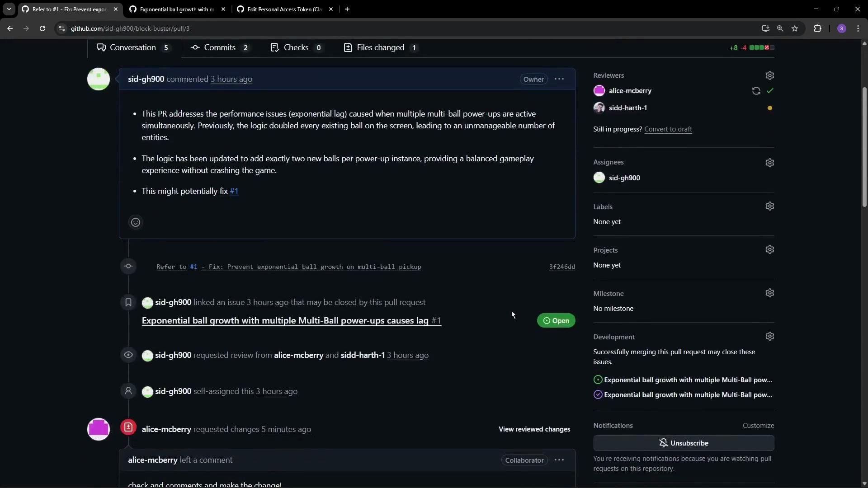Click alice-mcberry approved checkmark icon
868x488 pixels.
tap(770, 91)
